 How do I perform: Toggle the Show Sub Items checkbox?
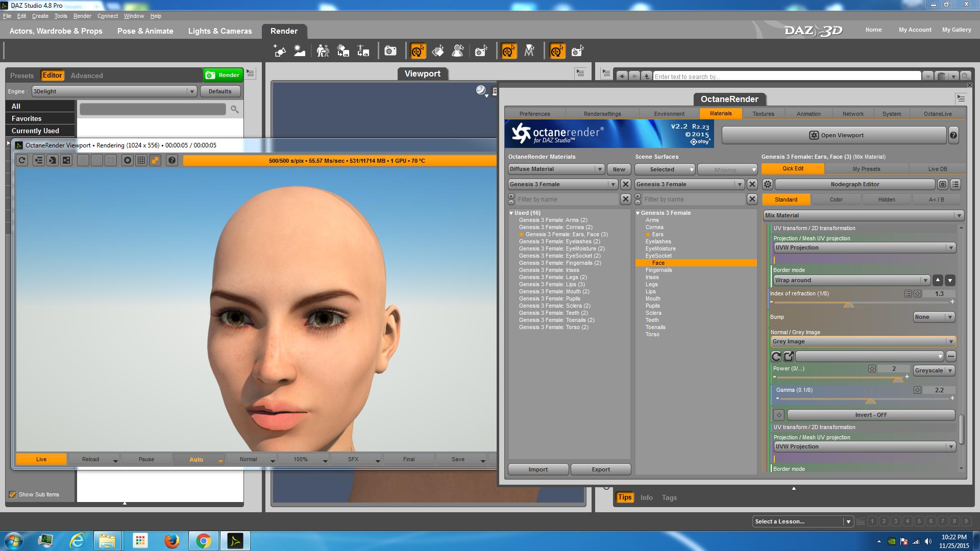pos(13,494)
